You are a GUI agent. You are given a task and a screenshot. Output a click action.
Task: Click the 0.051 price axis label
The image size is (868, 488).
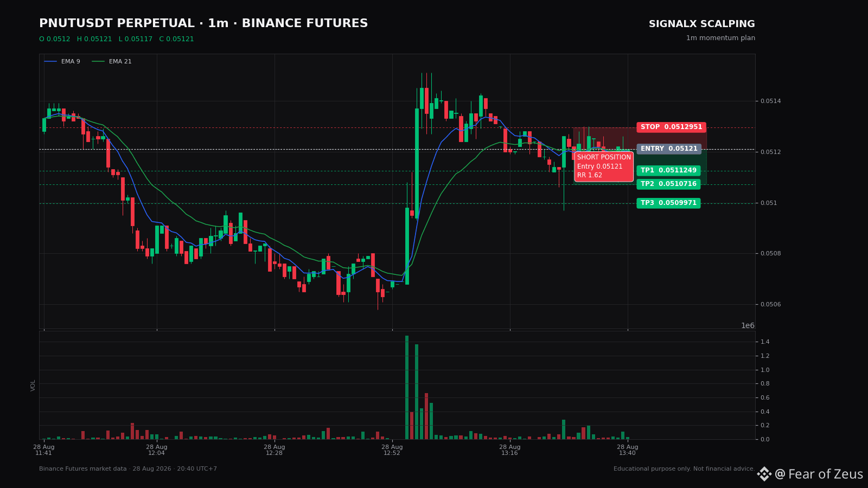point(769,203)
